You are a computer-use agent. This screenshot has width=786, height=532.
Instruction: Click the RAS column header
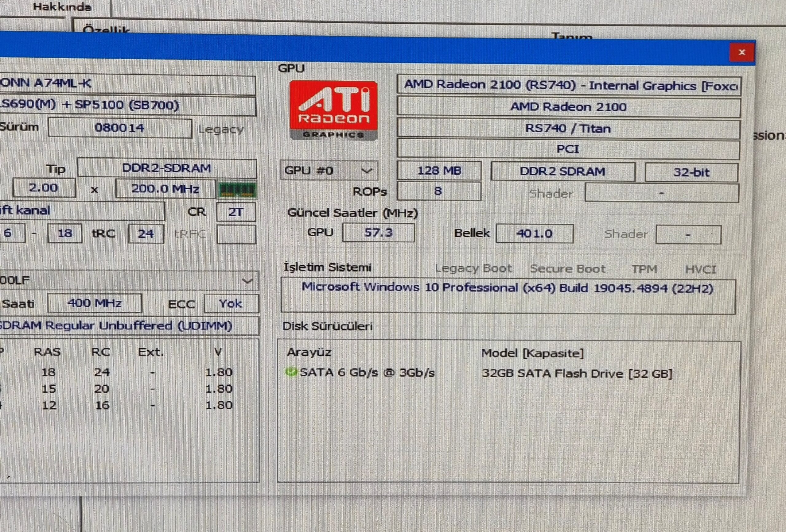click(47, 352)
